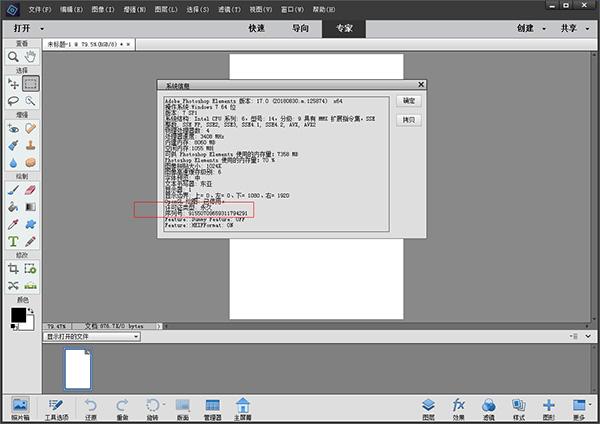The height and width of the screenshot is (424, 600).
Task: Open the 图像(I) menu
Action: (103, 10)
